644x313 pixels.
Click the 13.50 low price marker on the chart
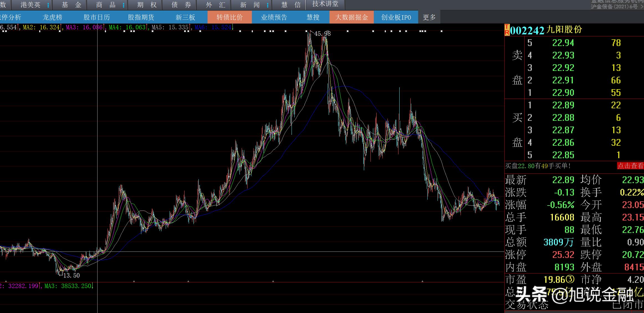(x=71, y=275)
